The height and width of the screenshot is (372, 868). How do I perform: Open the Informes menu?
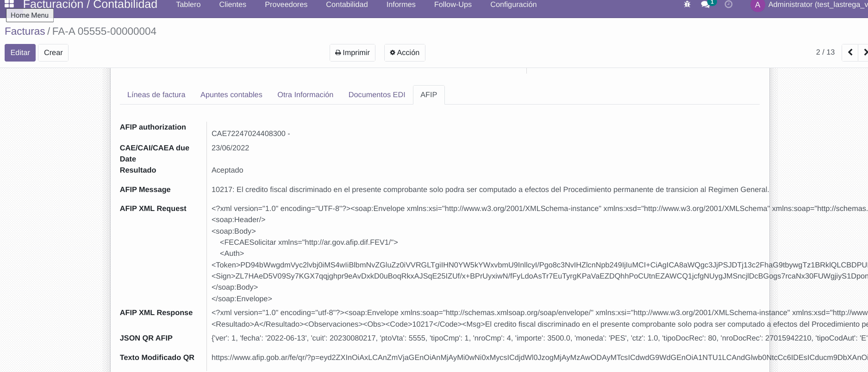[401, 5]
